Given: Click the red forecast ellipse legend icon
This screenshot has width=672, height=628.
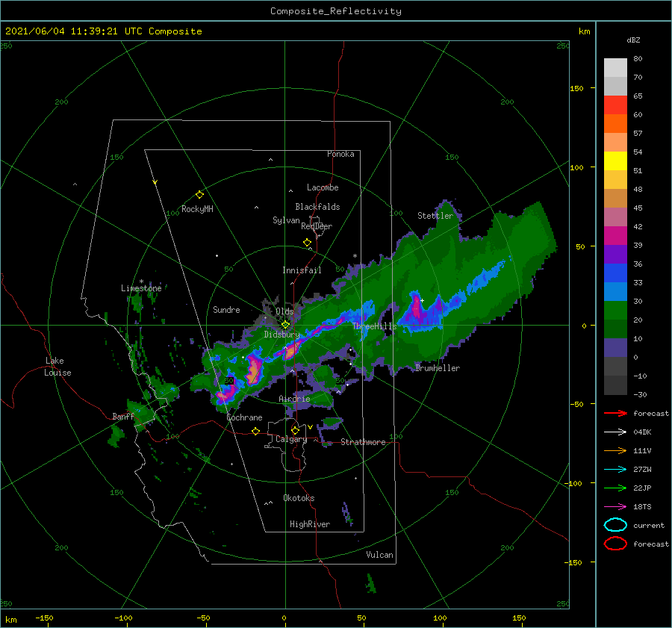Looking at the screenshot, I should pyautogui.click(x=615, y=544).
